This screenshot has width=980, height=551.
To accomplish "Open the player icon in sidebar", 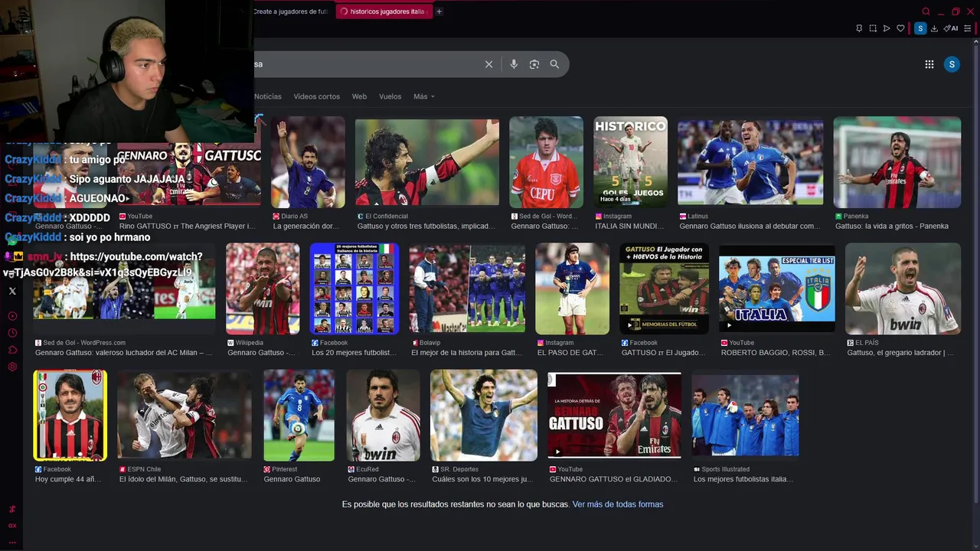I will pos(12,316).
